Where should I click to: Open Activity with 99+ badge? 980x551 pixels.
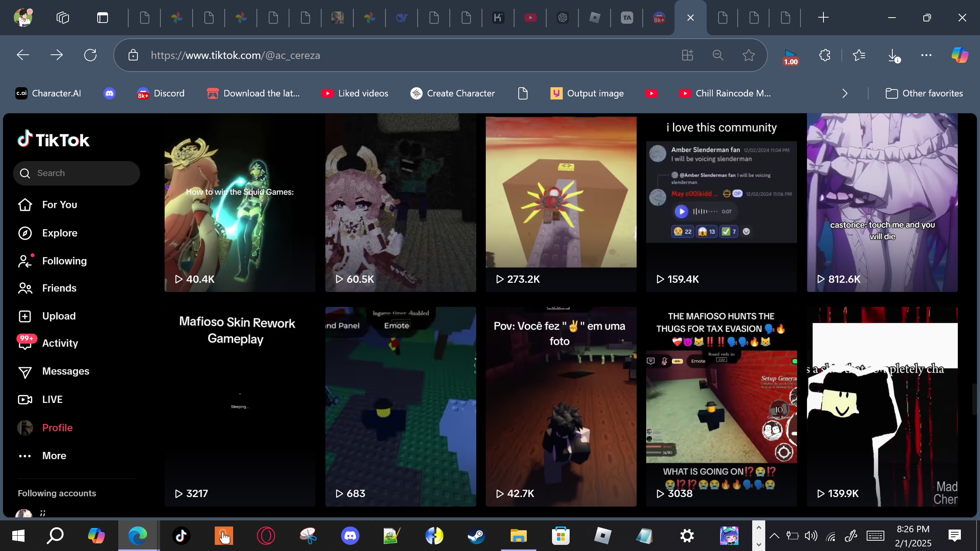[x=60, y=343]
